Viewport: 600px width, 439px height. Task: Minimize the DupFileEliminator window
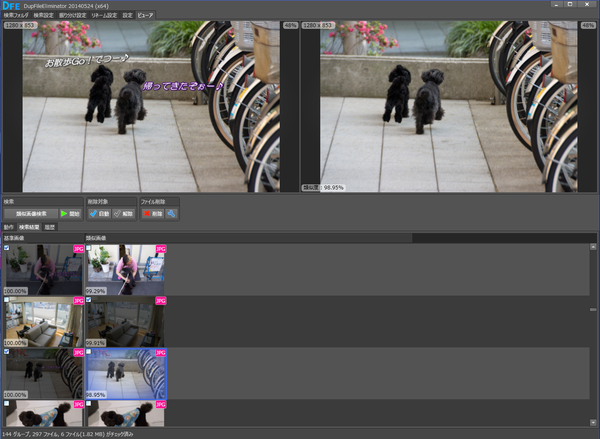click(x=557, y=4)
